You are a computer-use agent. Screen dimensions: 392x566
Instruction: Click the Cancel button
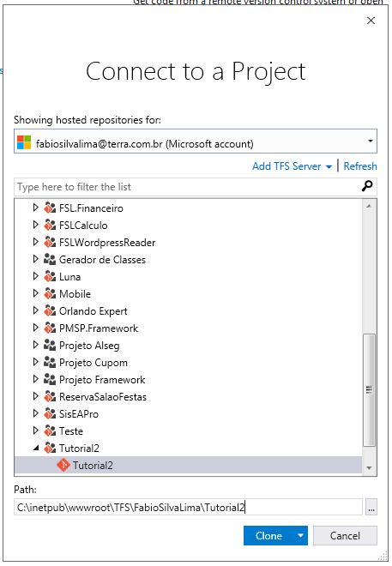click(345, 535)
